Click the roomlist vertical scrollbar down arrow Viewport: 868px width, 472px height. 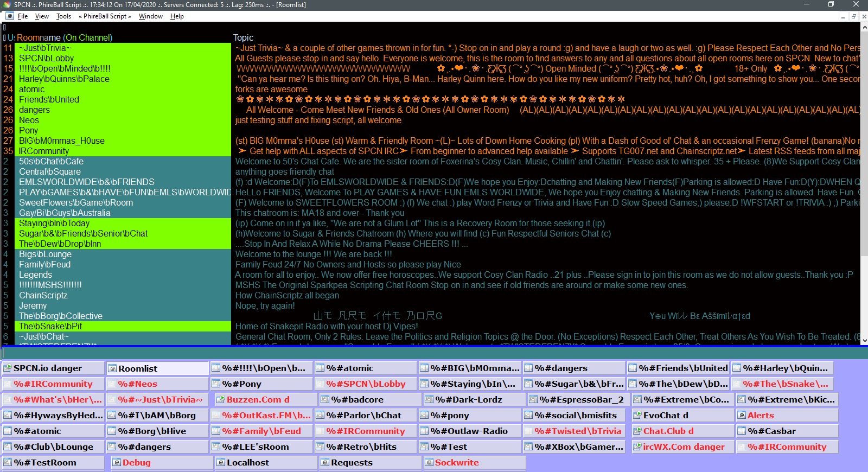point(864,341)
